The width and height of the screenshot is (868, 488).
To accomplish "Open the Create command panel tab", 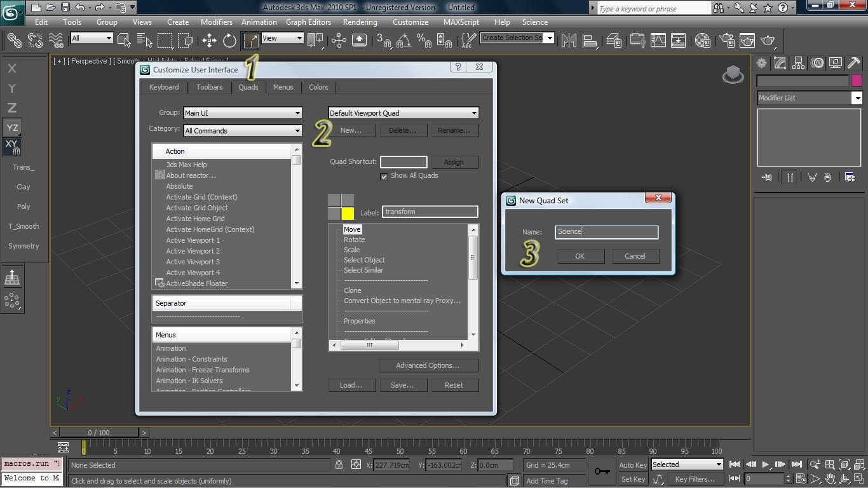I will tap(761, 63).
